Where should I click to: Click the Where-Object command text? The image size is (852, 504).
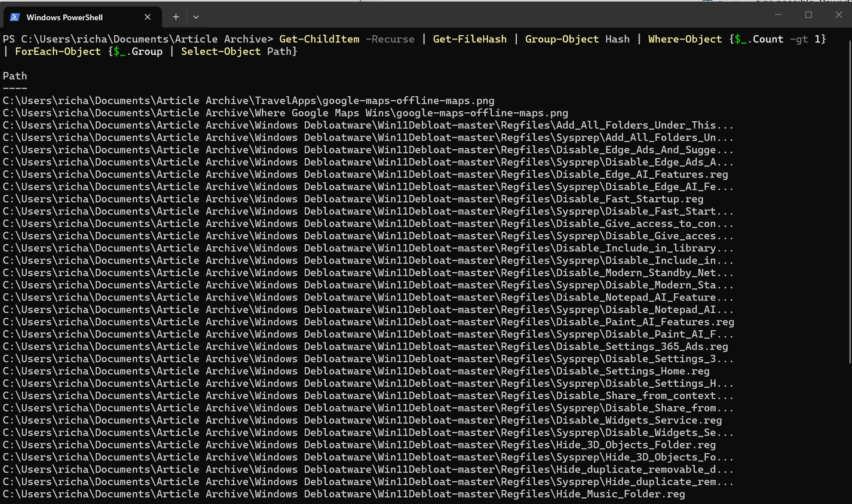click(685, 39)
